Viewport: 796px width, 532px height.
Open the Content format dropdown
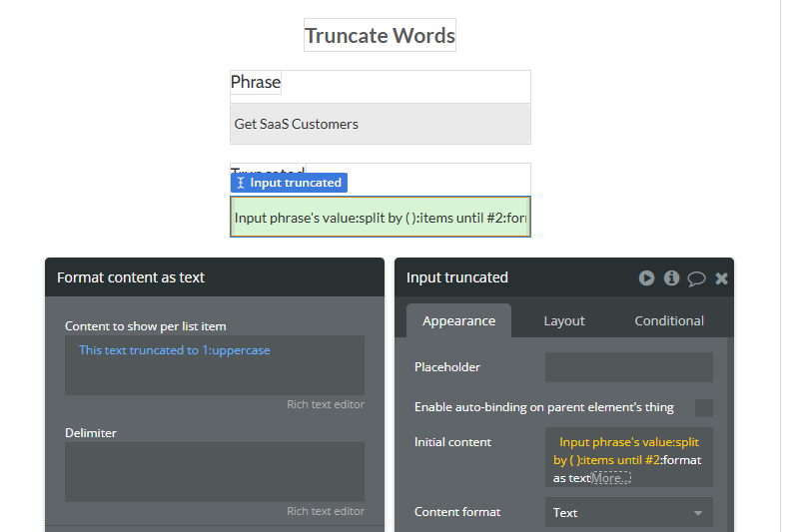click(629, 512)
